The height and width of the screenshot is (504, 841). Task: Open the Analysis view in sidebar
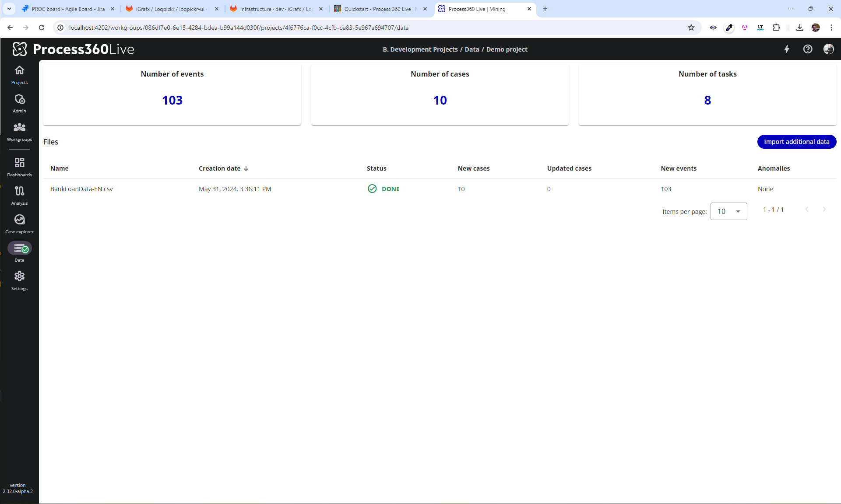click(x=19, y=196)
